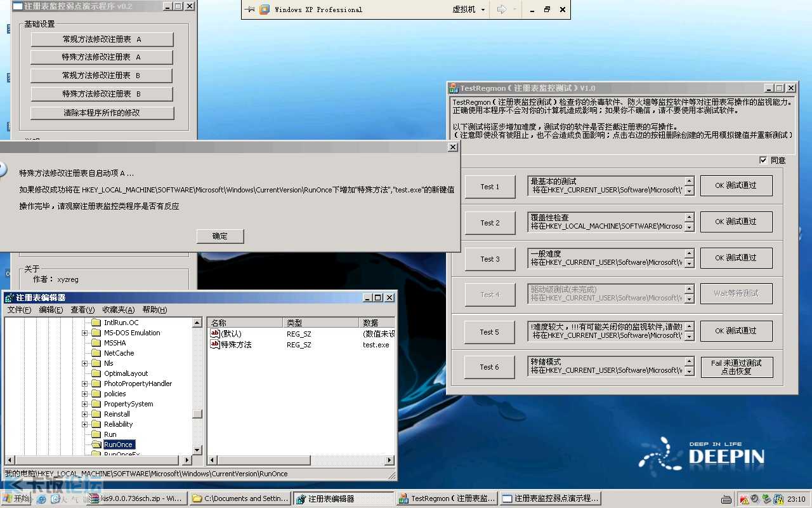The image size is (812, 508).
Task: Select the RunOnce tree item label
Action: click(119, 444)
